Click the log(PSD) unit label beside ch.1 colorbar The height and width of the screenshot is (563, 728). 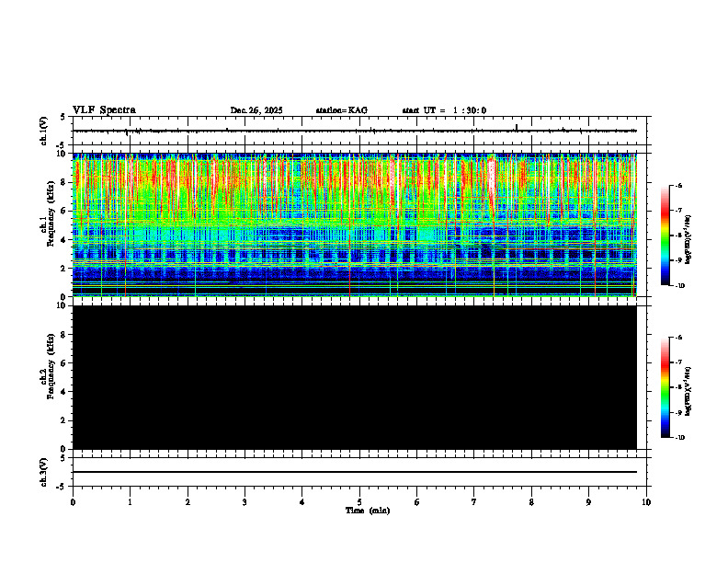tap(688, 239)
